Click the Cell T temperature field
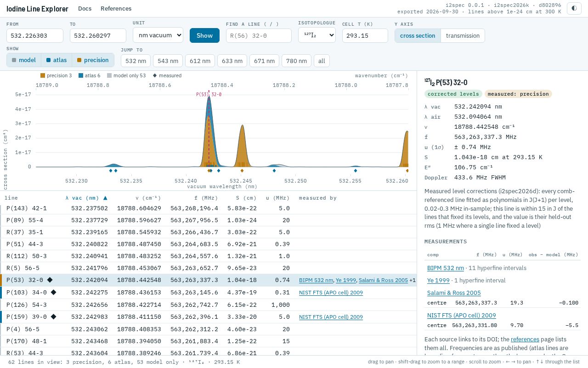This screenshot has height=368, width=588. (365, 35)
